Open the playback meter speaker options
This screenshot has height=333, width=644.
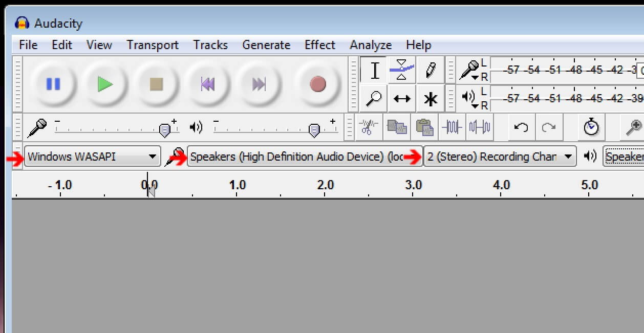point(469,98)
